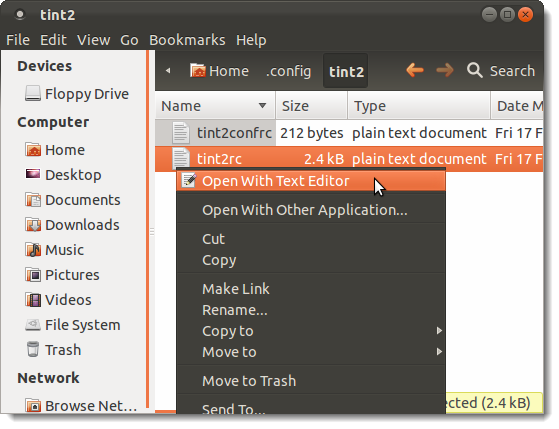This screenshot has height=429, width=559.
Task: Open the Go menu
Action: (129, 40)
